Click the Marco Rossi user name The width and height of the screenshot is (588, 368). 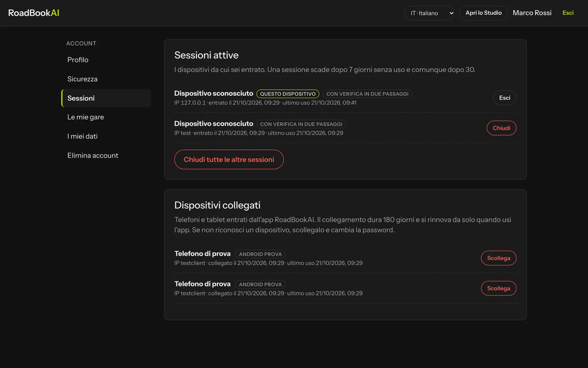tap(532, 13)
